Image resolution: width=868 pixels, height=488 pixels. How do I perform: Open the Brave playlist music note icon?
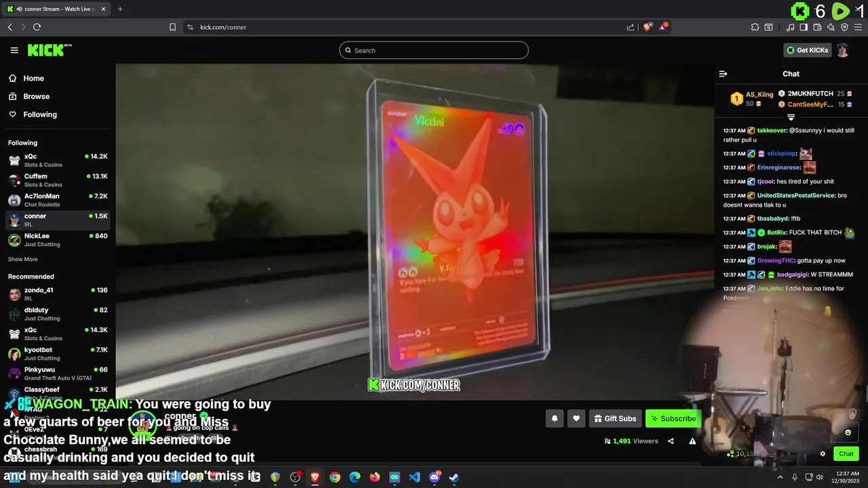pos(790,27)
